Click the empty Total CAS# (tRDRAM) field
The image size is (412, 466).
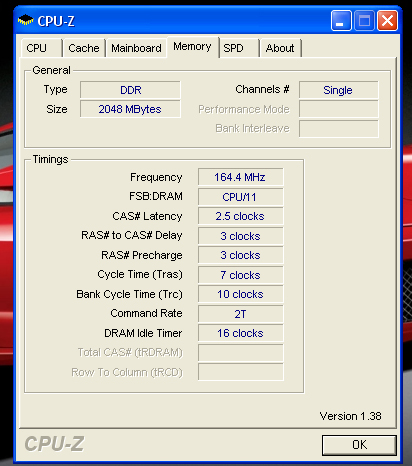(240, 353)
